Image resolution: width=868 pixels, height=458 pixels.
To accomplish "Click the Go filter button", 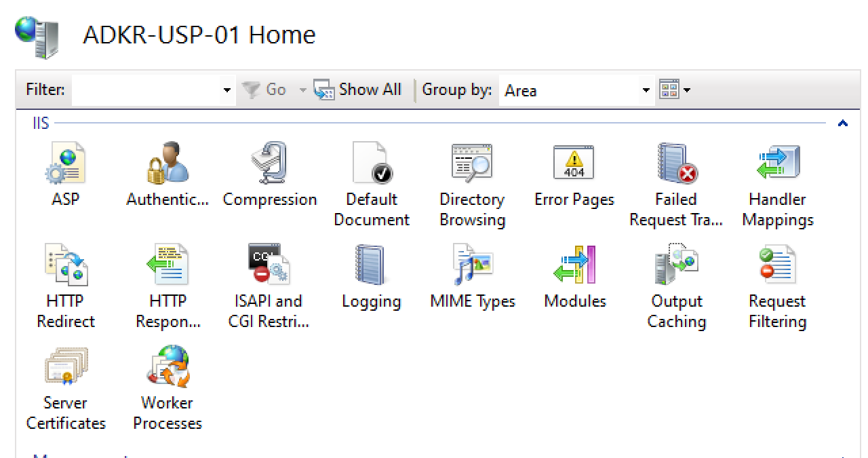I will coord(265,90).
